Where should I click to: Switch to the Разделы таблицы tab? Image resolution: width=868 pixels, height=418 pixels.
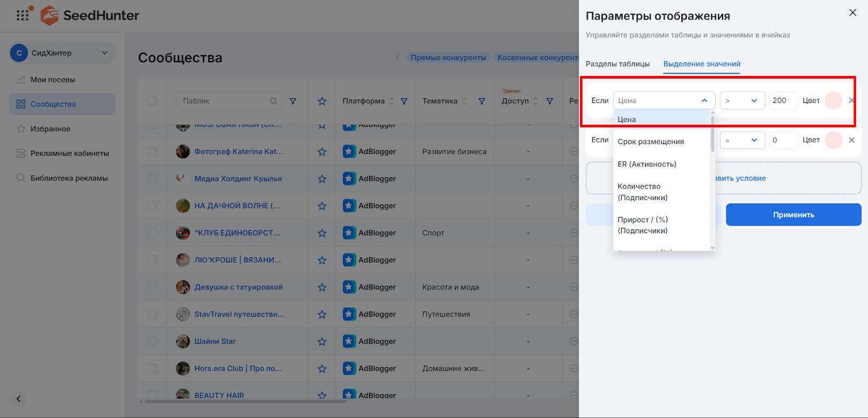point(617,64)
